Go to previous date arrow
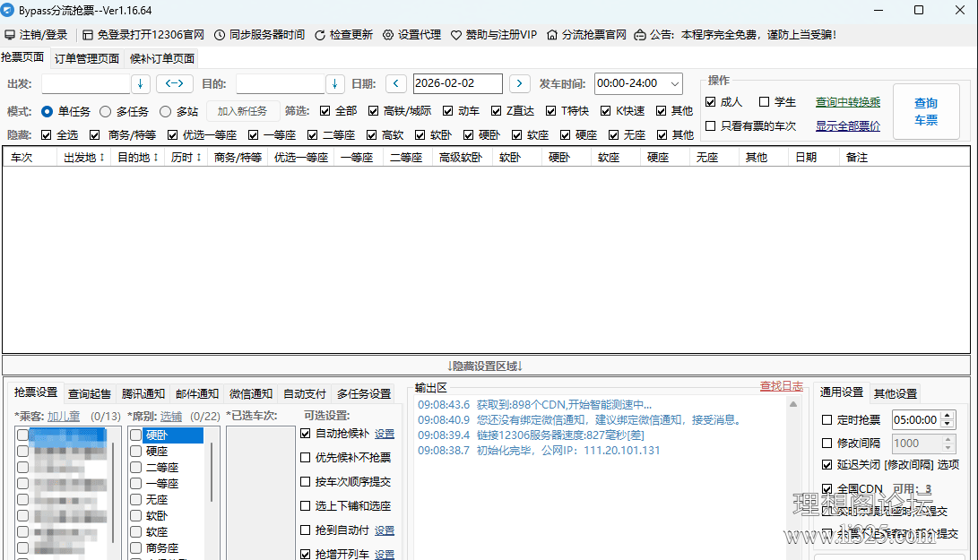The image size is (978, 560). pos(396,83)
